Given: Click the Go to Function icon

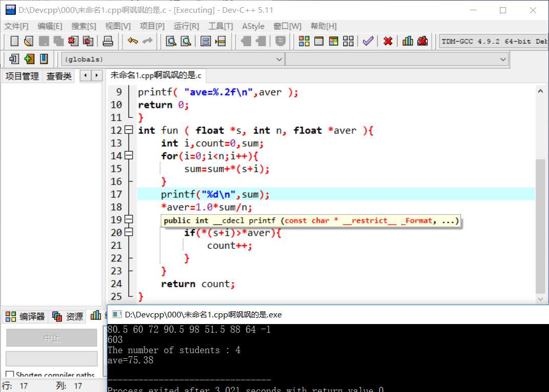Looking at the screenshot, I should pyautogui.click(x=206, y=41).
